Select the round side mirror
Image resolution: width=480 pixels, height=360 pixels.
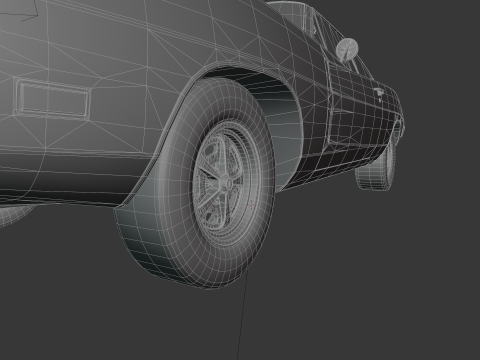pos(347,49)
